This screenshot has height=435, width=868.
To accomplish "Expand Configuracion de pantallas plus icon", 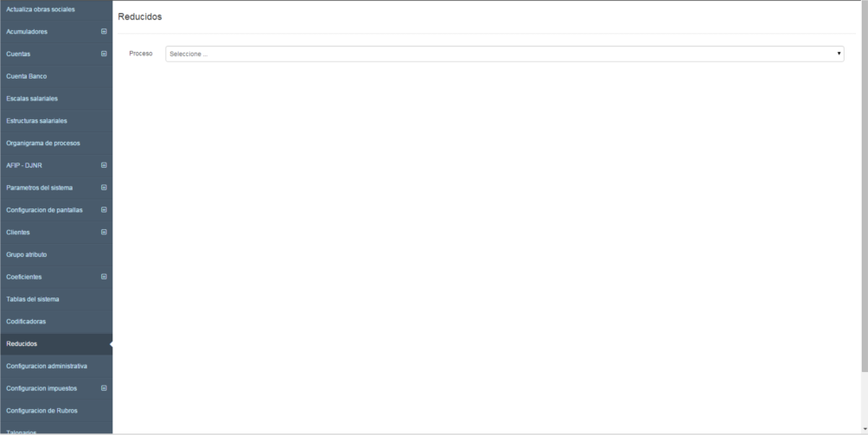I will coord(104,210).
